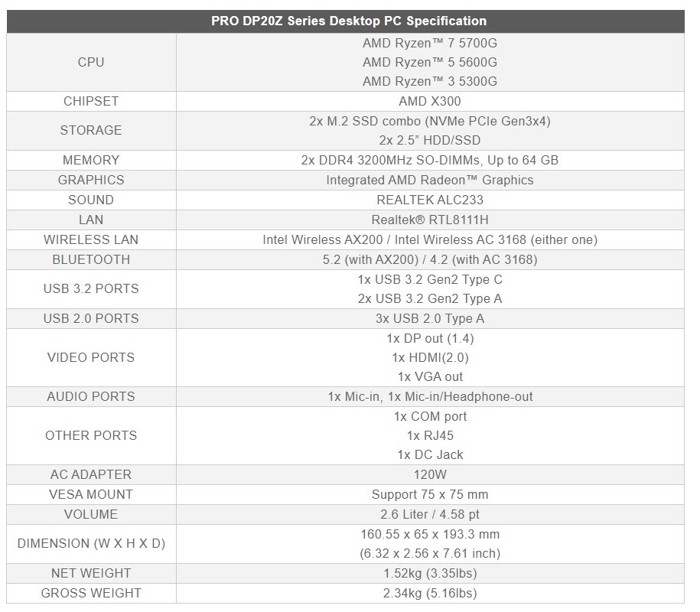Click the WIRELESS LAN row label

coord(91,239)
